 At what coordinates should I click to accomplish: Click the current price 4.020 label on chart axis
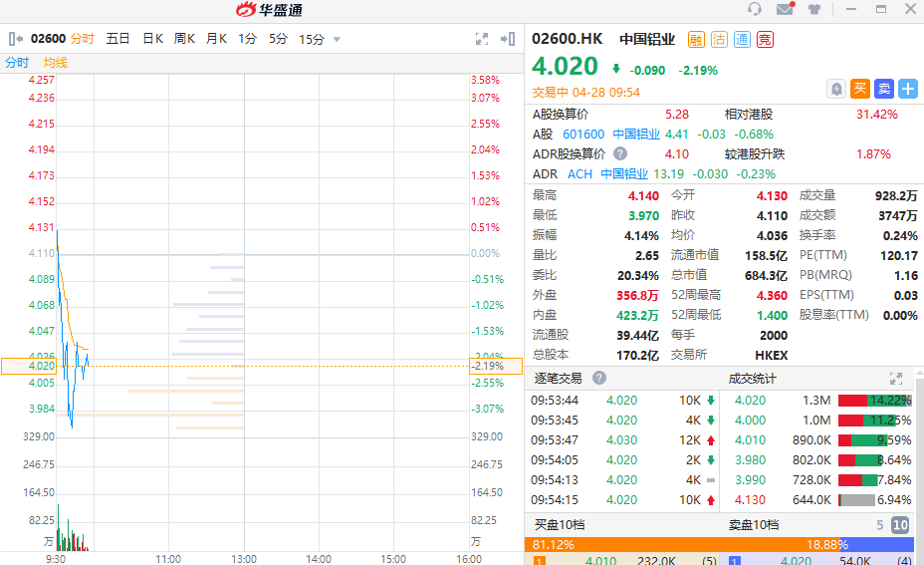29,366
